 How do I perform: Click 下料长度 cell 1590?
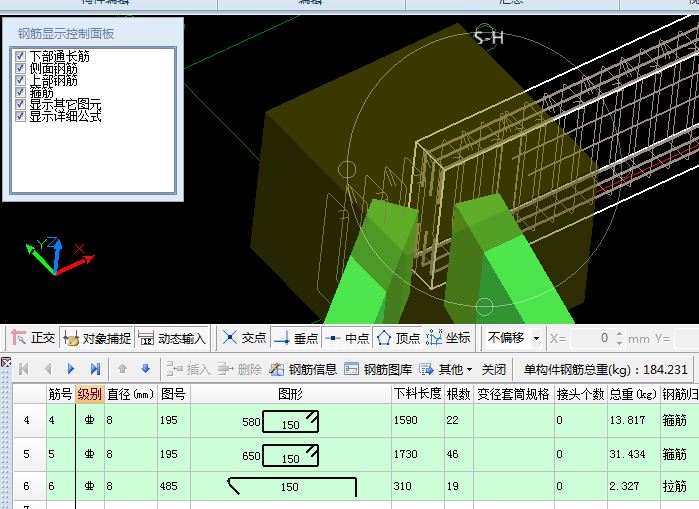click(x=418, y=420)
